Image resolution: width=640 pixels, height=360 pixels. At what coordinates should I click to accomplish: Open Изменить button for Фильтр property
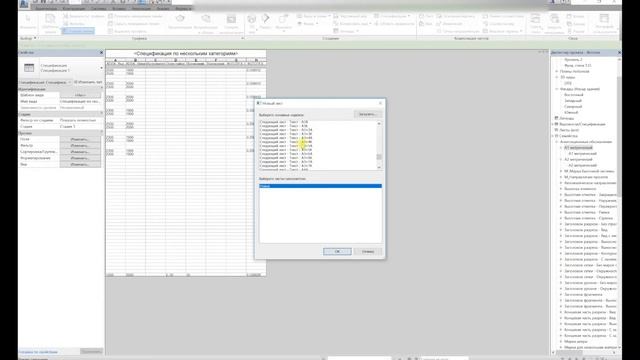click(x=80, y=145)
